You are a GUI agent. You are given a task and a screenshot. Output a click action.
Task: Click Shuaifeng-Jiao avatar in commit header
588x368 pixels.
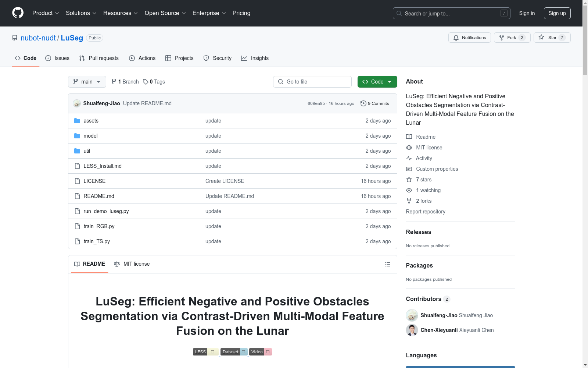(77, 103)
